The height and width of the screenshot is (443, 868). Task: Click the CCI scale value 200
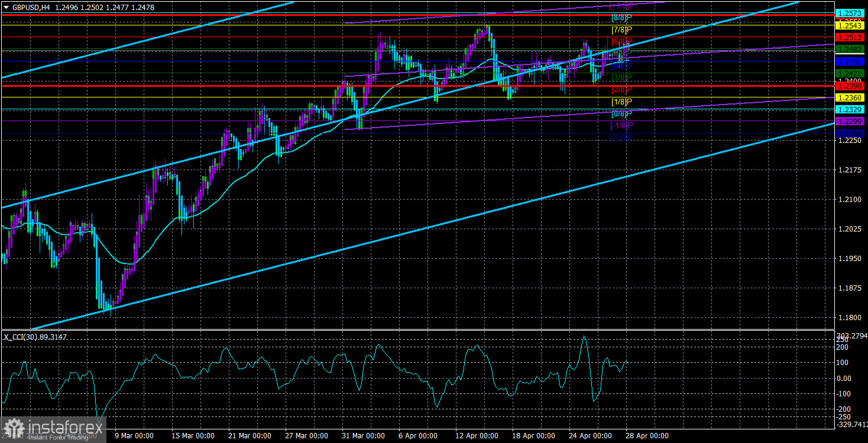(843, 347)
